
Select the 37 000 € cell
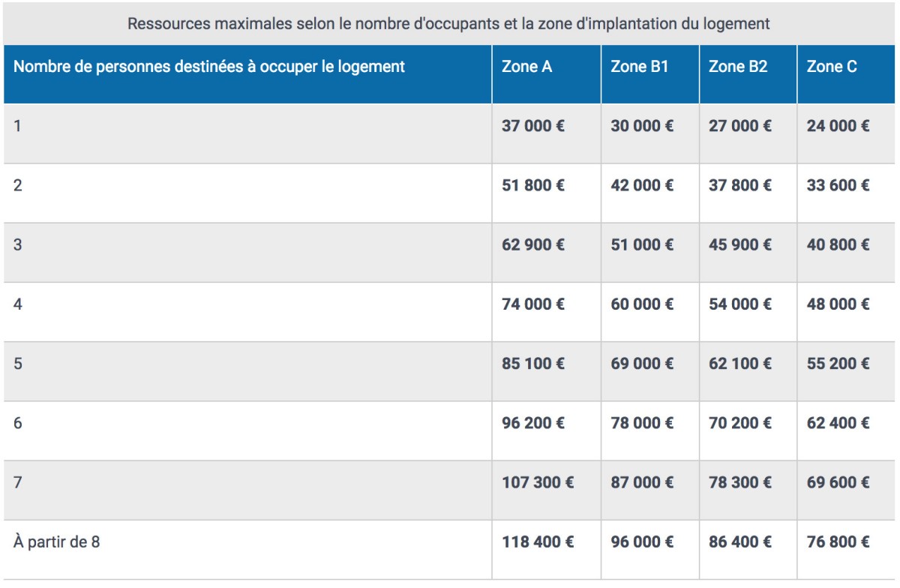click(x=533, y=126)
